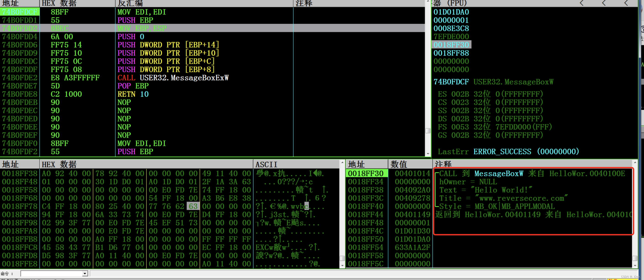Select stack value 633A1A2F
The height and width of the screenshot is (280, 644).
[x=413, y=248]
